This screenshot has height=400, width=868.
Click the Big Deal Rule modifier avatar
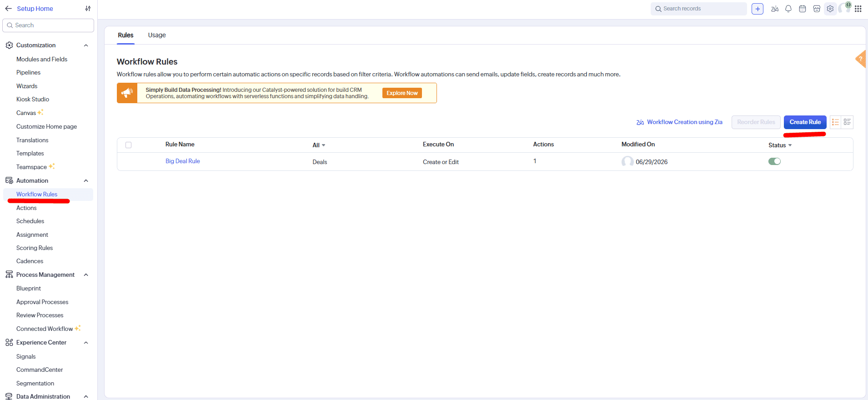[627, 162]
